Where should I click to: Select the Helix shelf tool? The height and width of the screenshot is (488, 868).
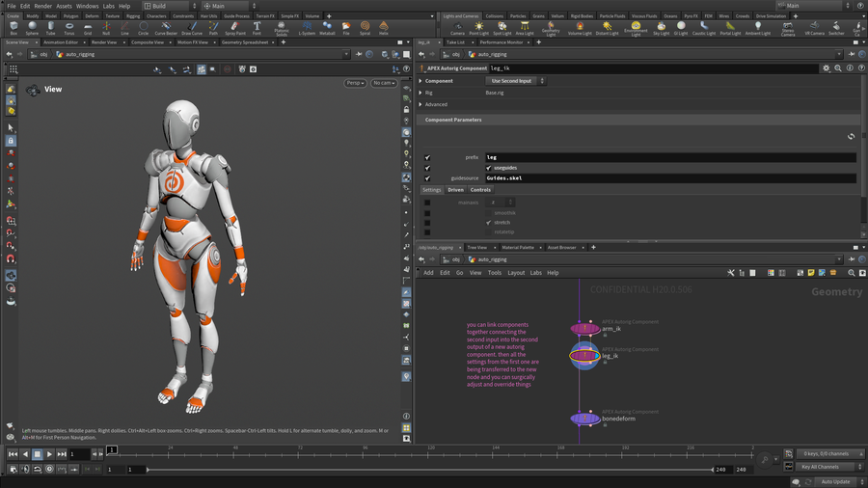[384, 28]
